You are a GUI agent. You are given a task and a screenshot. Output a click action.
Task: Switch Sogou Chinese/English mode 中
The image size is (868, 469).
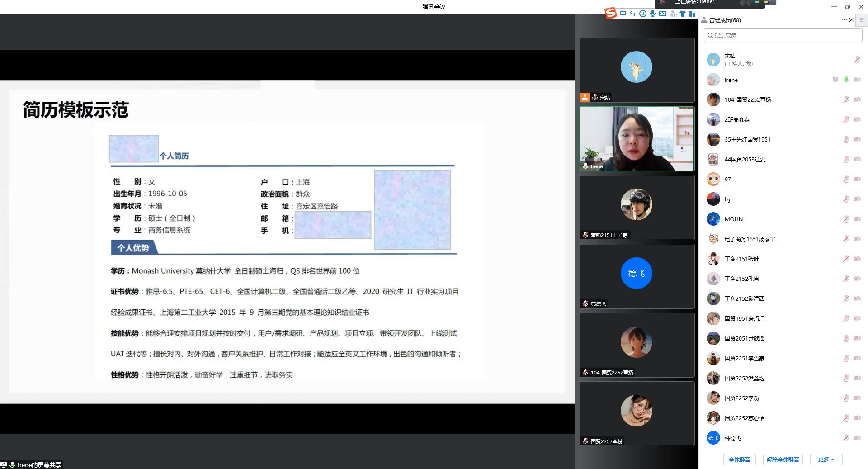pyautogui.click(x=623, y=14)
